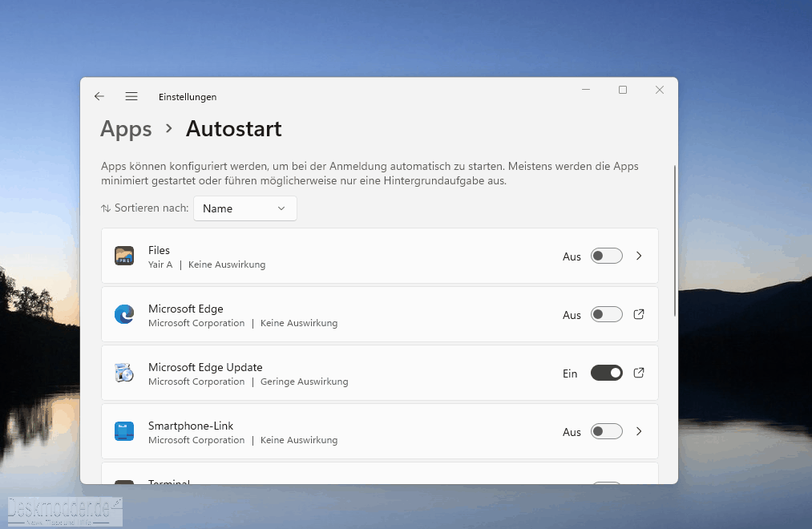Toggle Smartphone-Link autostart on
This screenshot has height=529, width=812.
[x=607, y=431]
